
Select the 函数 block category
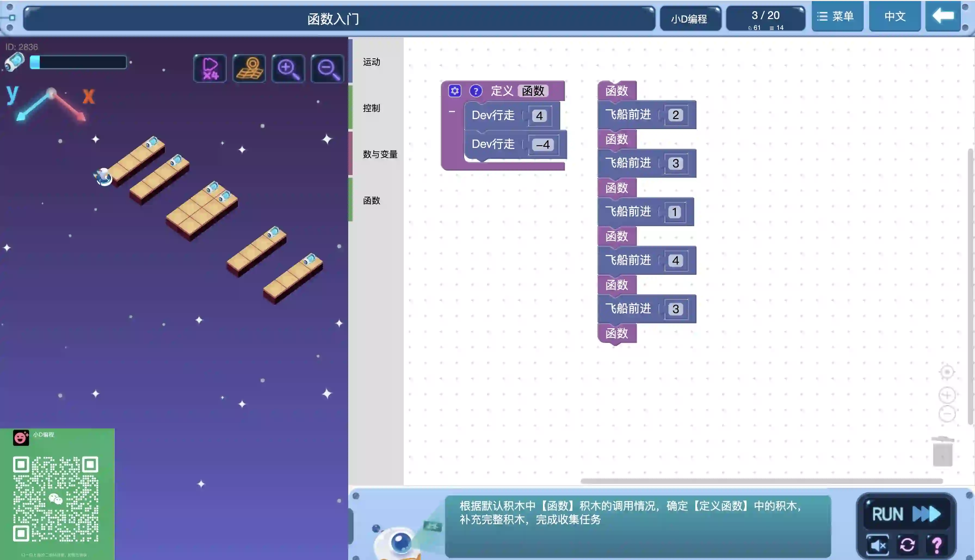[x=371, y=200]
